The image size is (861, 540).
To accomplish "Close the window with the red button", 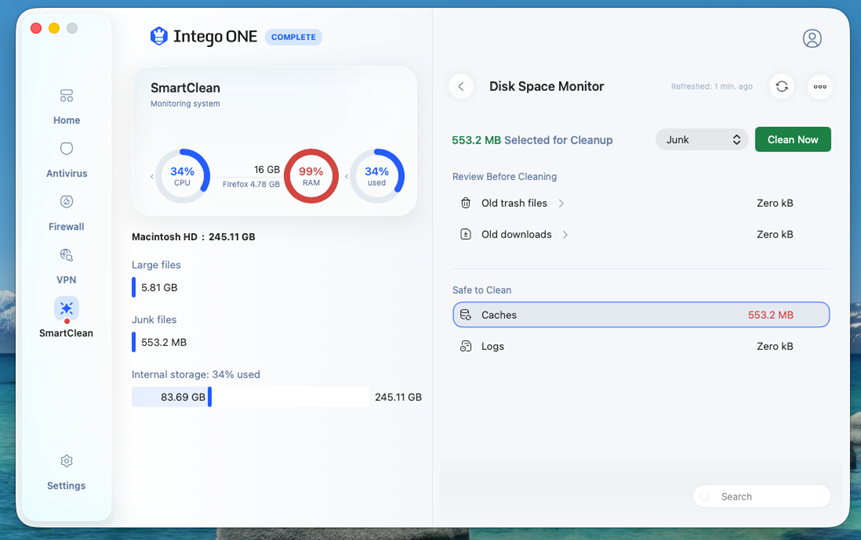I will coord(36,28).
